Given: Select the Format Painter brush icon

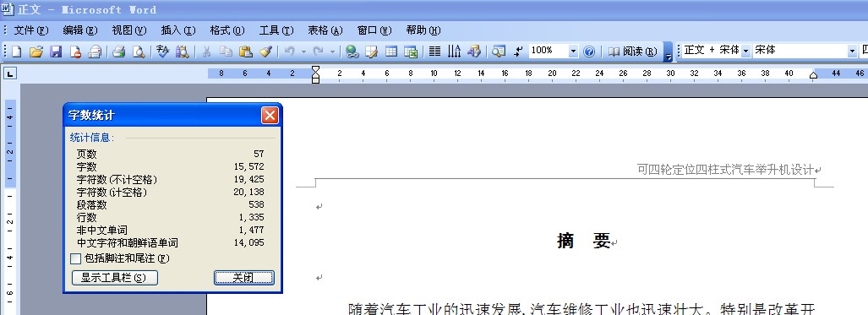Looking at the screenshot, I should click(265, 52).
